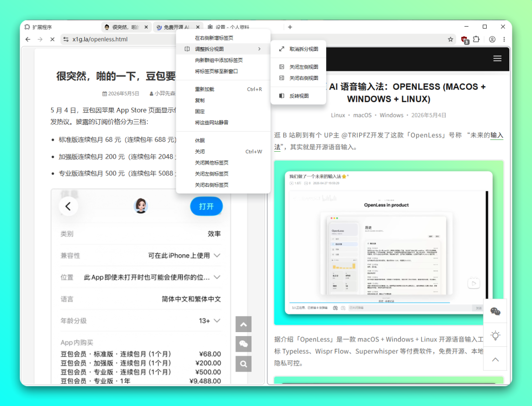This screenshot has height=406, width=532.
Task: Click the address bar URL x1g.la/openless.html
Action: click(x=100, y=39)
